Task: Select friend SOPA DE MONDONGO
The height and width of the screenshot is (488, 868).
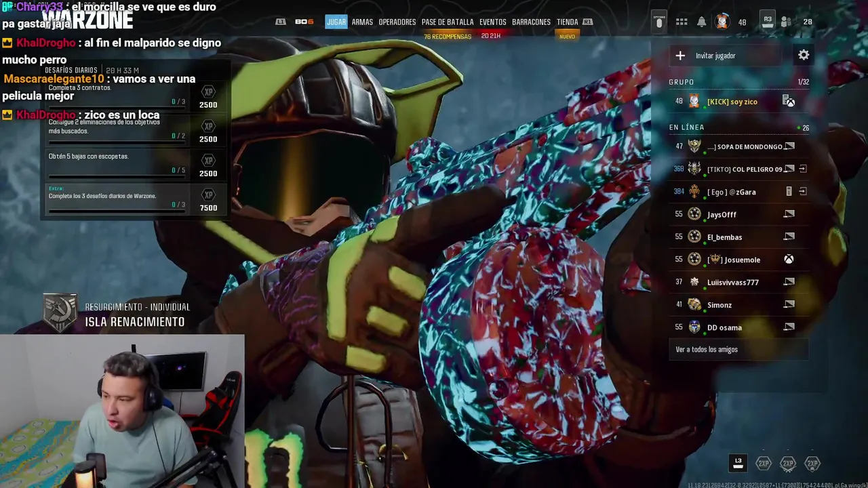Action: pyautogui.click(x=739, y=146)
